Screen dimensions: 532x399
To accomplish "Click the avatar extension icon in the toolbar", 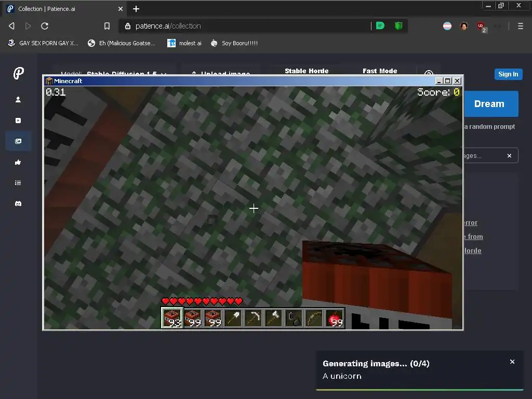I will pyautogui.click(x=464, y=26).
